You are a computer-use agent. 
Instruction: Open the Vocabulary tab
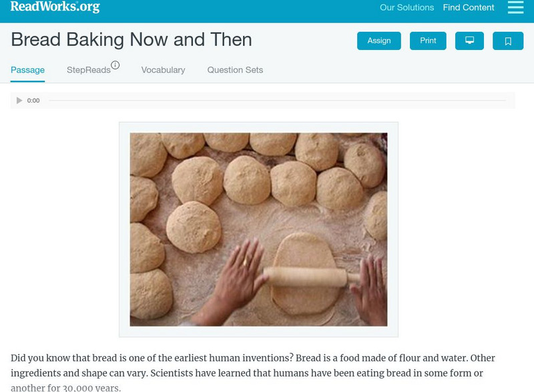point(163,70)
